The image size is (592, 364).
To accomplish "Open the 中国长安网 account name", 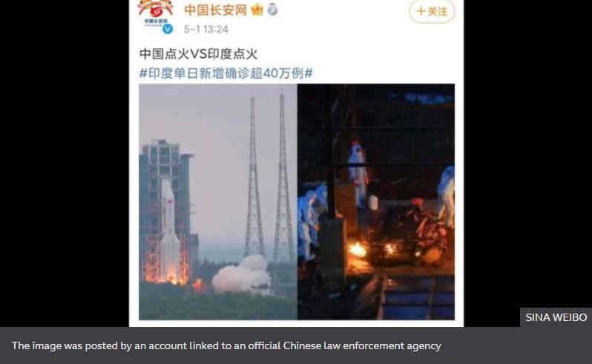I will click(x=215, y=10).
